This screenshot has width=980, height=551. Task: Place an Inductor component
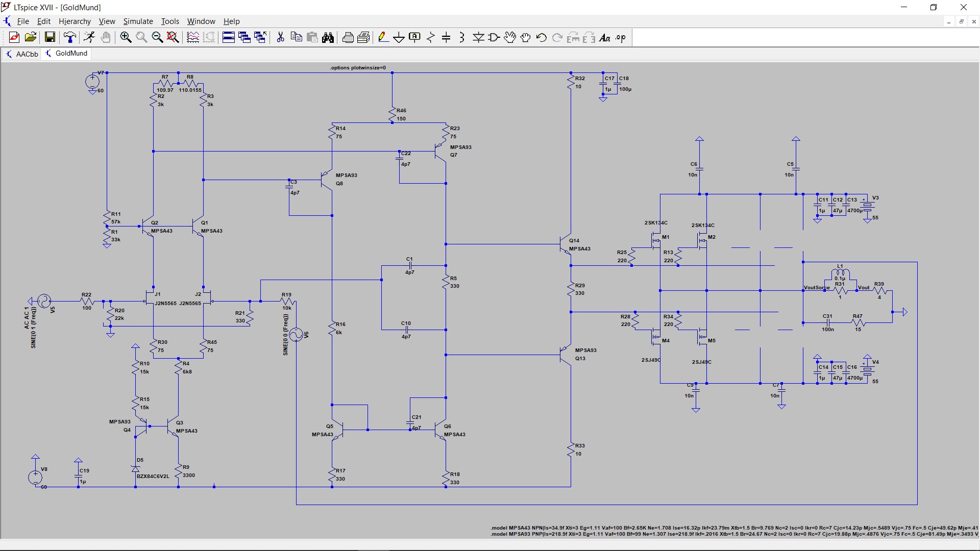point(462,37)
